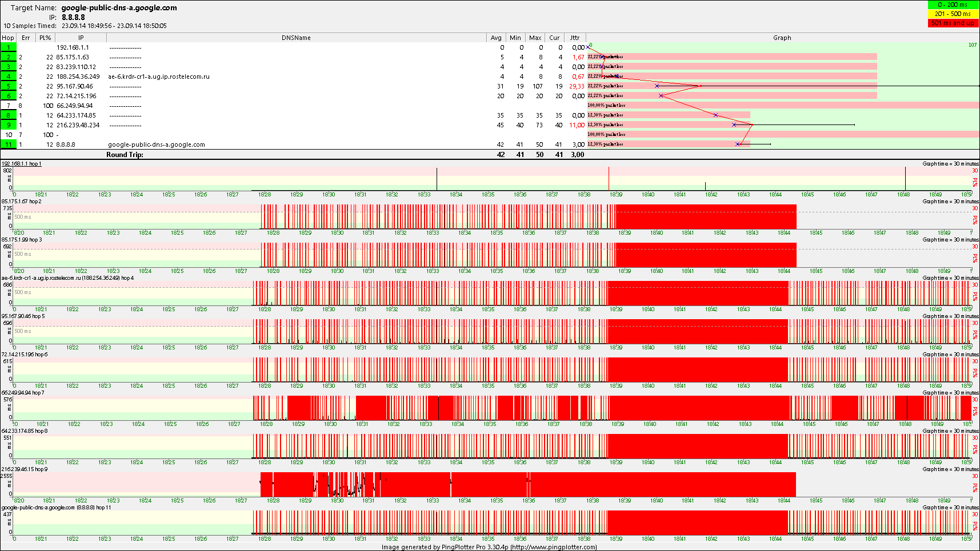The image size is (980, 551).
Task: Click the yellow 201 - 500 ms legend swatch
Action: (x=953, y=14)
